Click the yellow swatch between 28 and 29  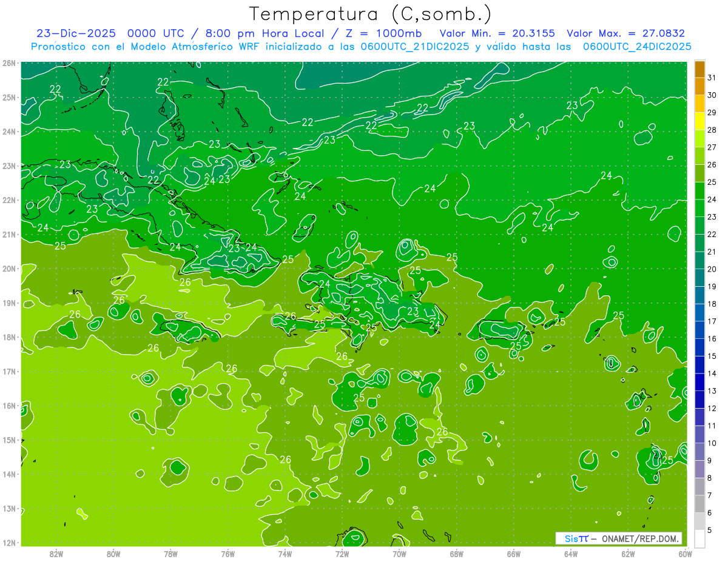tap(700, 121)
